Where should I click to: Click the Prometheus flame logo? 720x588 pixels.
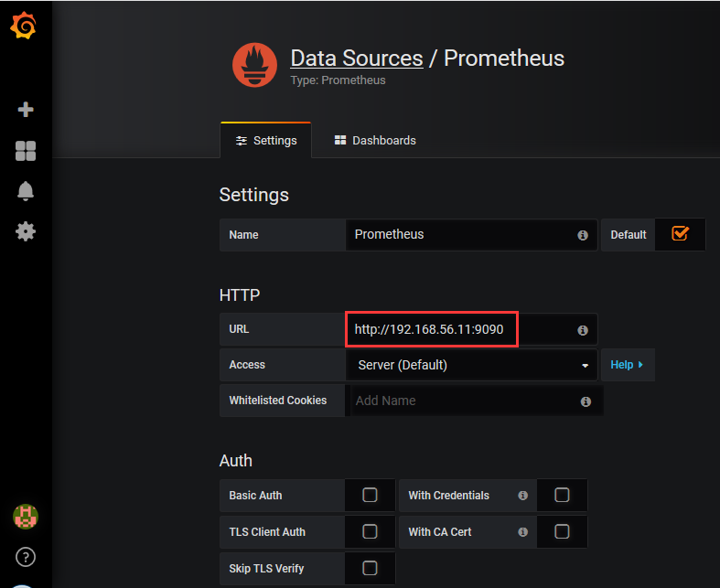pyautogui.click(x=254, y=65)
